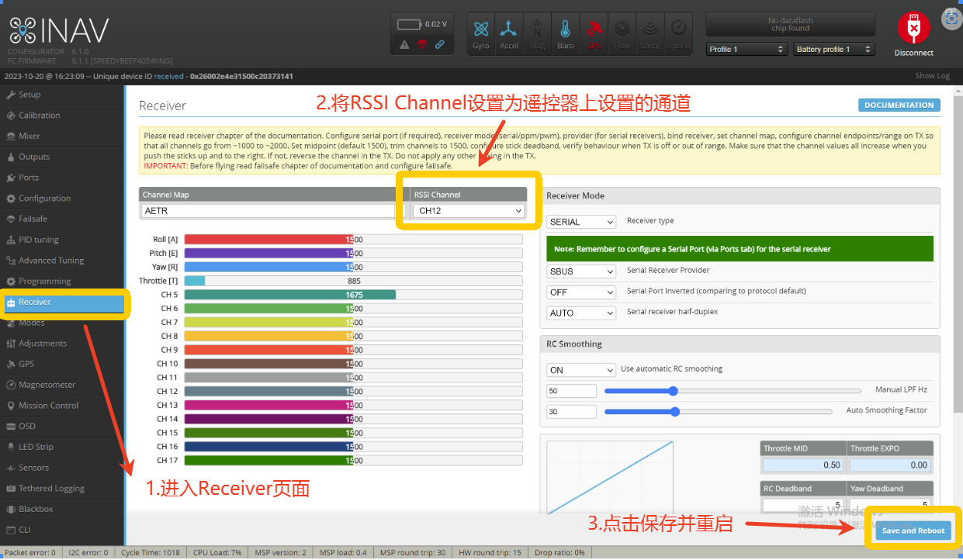Click the battery voltage indicator icon
Screen dimensions: 963x560
coord(409,25)
